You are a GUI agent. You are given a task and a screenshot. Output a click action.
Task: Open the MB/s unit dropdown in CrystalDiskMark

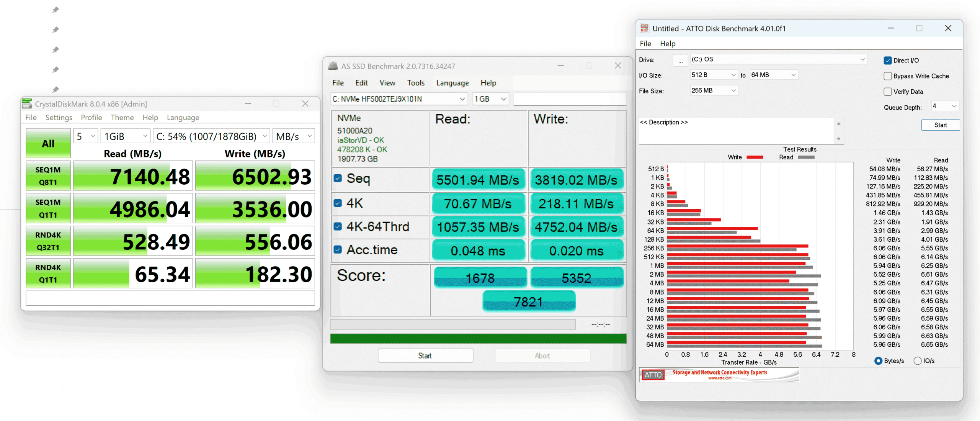pyautogui.click(x=294, y=136)
